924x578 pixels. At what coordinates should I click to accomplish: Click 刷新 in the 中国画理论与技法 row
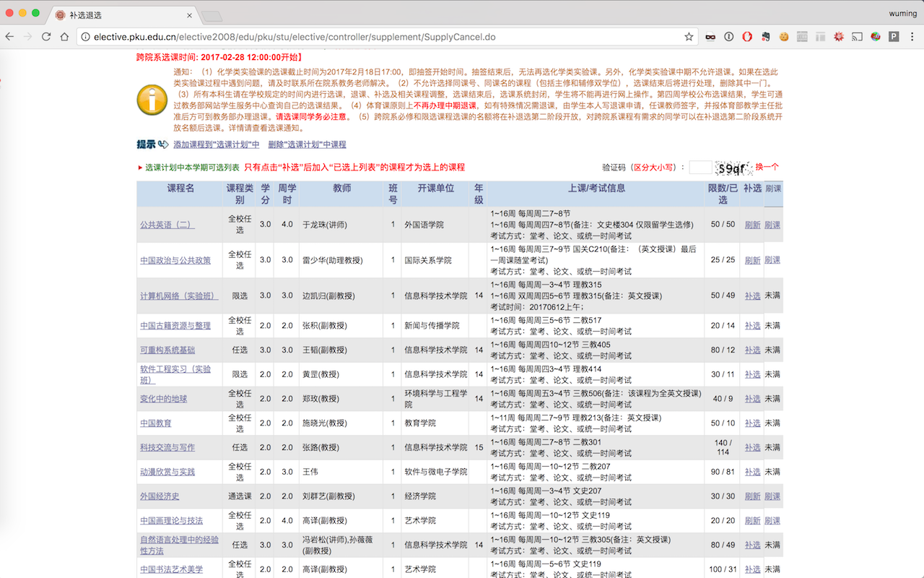point(752,521)
